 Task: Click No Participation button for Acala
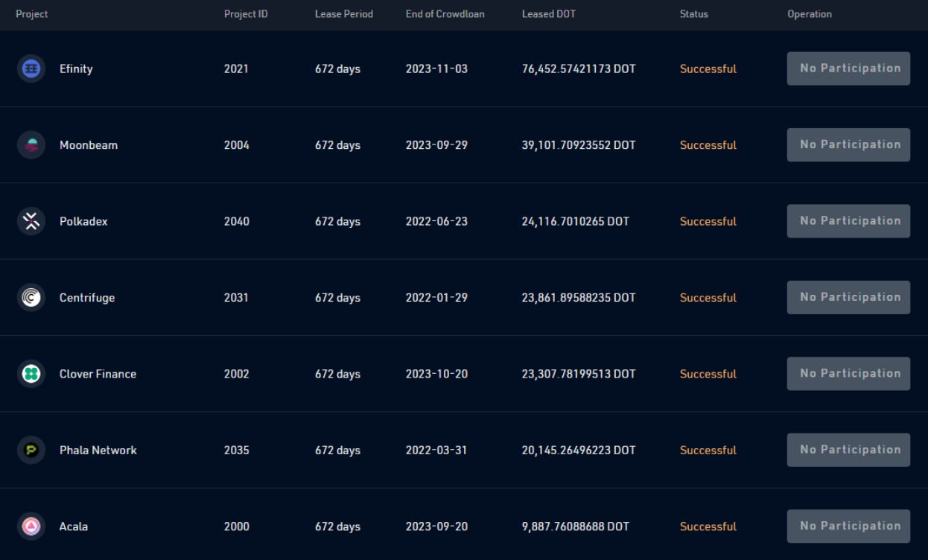848,526
